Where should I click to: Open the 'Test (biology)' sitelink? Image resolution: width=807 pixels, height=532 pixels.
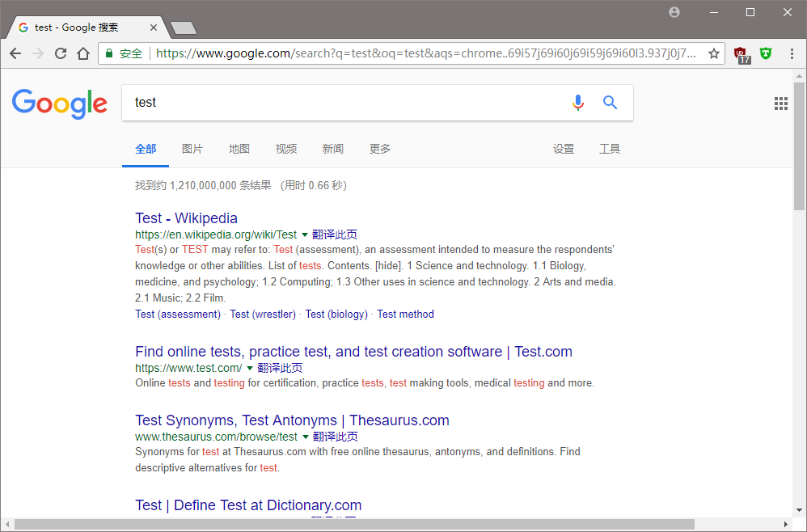[336, 315]
